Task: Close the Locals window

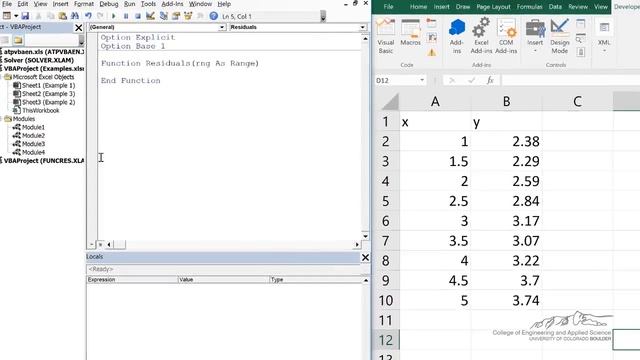Action: pyautogui.click(x=365, y=257)
